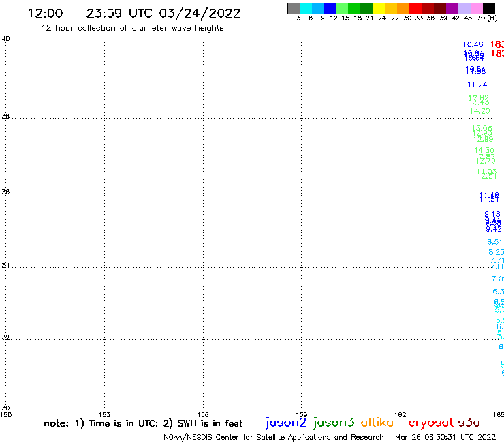504x443 pixels.
Task: Click the longitude axis label 162
Action: (400, 415)
